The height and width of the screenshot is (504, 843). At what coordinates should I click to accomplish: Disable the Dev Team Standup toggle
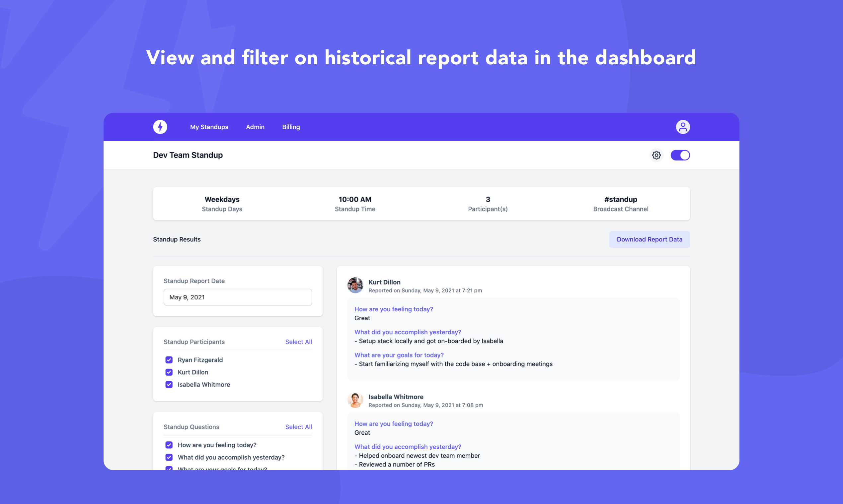coord(680,155)
